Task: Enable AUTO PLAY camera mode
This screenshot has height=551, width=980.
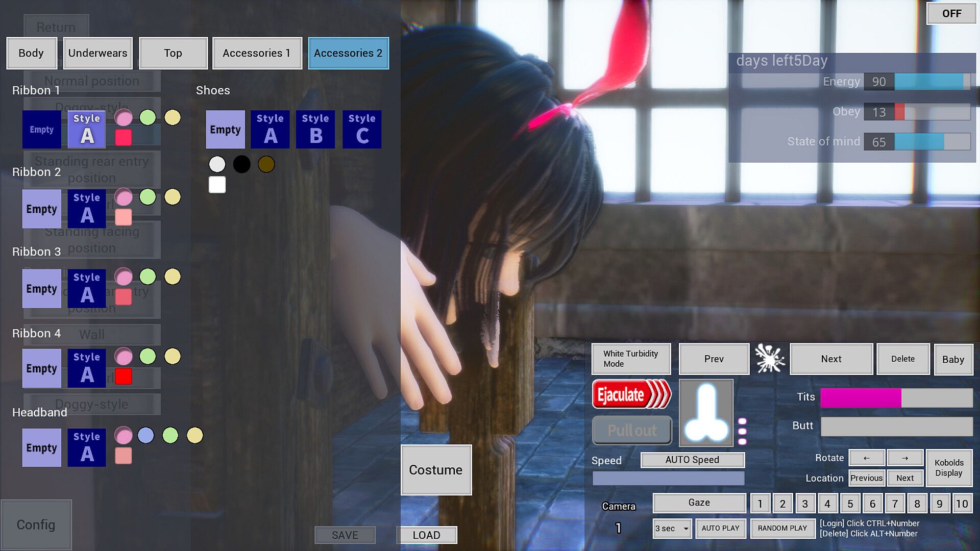Action: [720, 528]
